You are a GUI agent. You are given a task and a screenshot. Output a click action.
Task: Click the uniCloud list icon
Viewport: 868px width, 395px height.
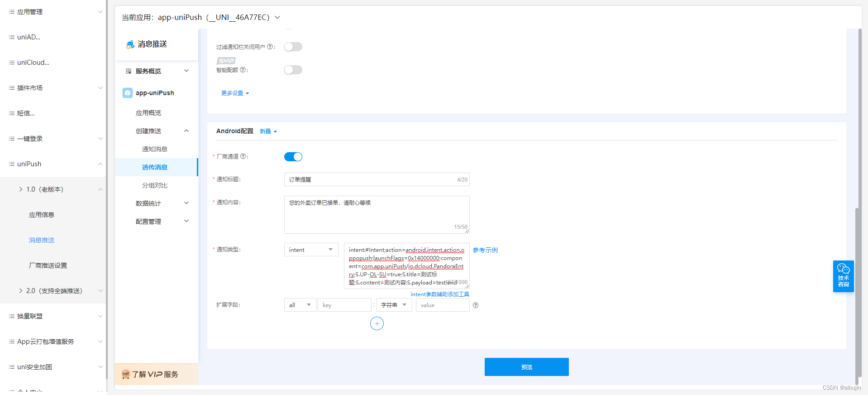point(11,63)
